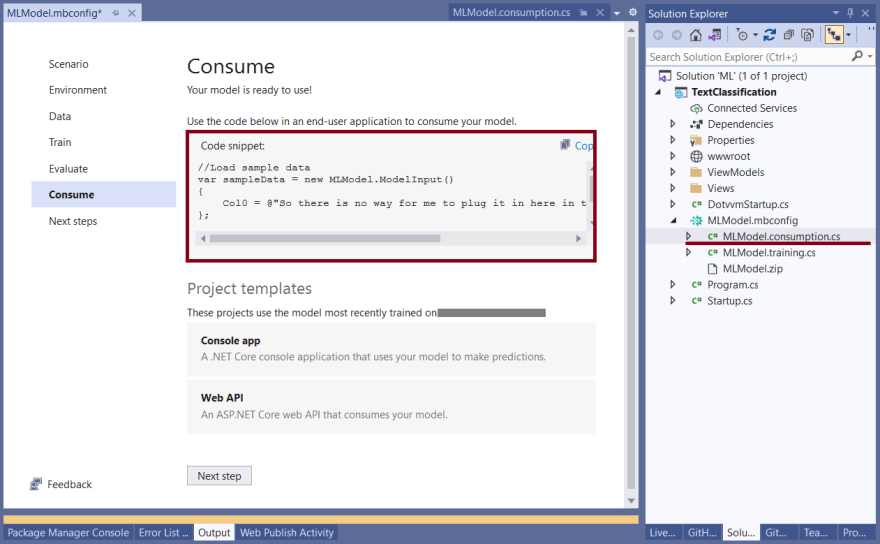Toggle pin on MLModel.mbconfig tab
Image resolution: width=880 pixels, height=544 pixels.
pos(116,13)
